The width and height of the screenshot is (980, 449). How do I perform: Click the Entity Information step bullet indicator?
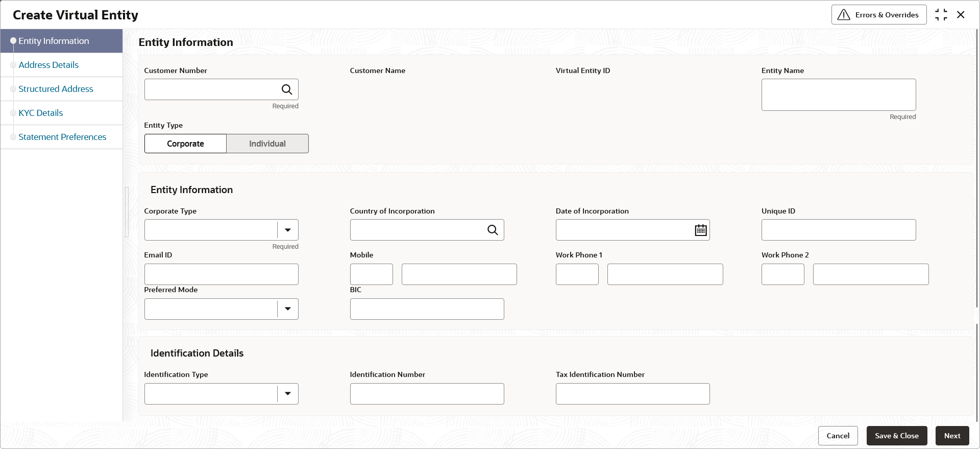pyautogui.click(x=13, y=41)
